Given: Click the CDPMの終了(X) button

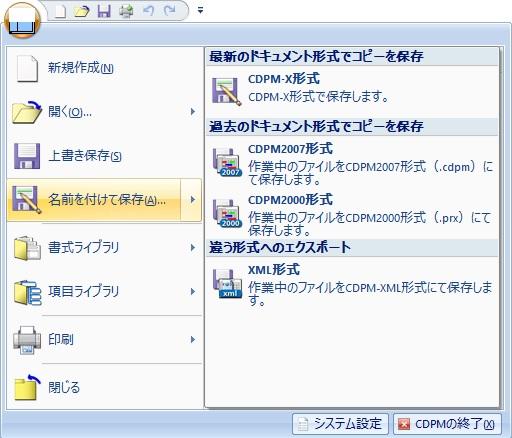Looking at the screenshot, I should point(447,424).
